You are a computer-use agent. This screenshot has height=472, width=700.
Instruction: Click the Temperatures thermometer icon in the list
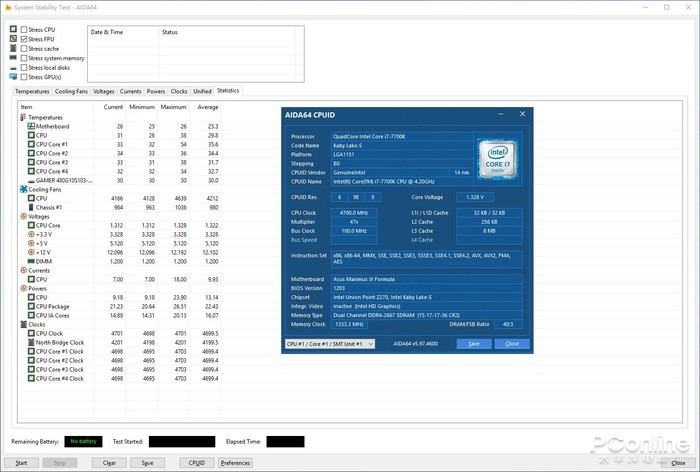23,117
